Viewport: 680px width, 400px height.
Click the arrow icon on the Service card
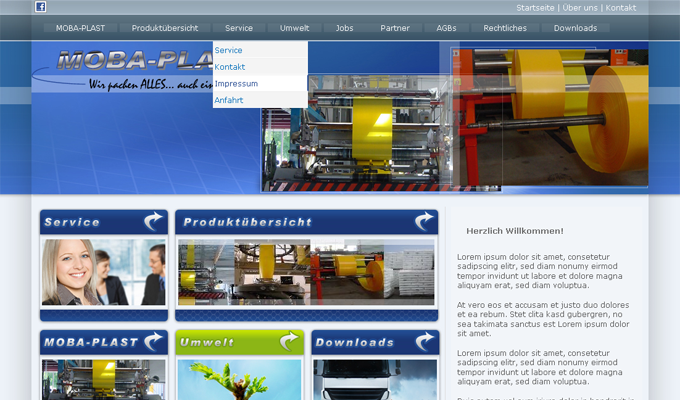click(x=153, y=221)
